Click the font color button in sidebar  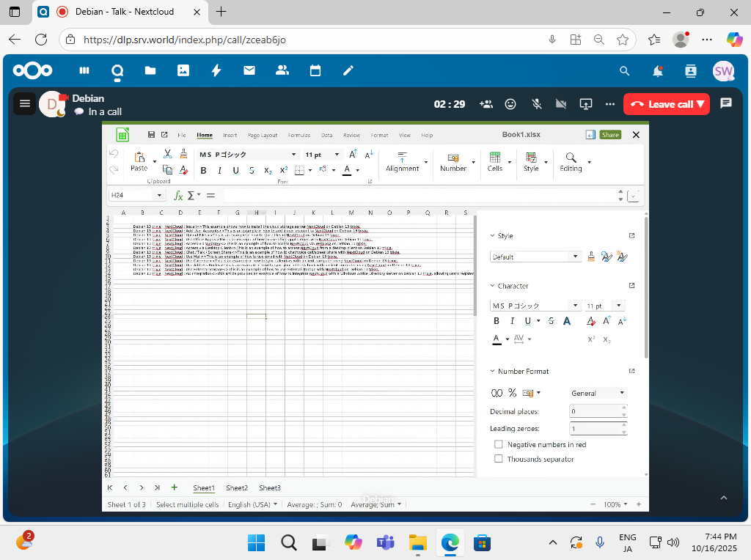(x=497, y=339)
